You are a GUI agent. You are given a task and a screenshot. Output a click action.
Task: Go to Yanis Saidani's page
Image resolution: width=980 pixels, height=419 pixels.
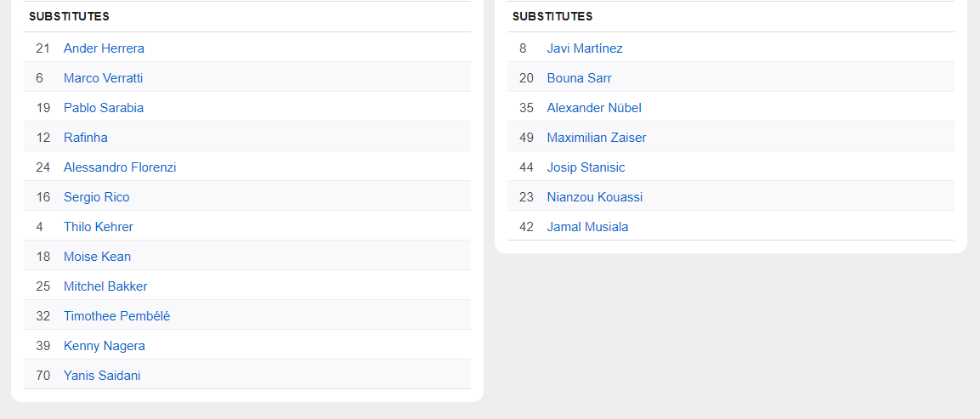click(102, 376)
